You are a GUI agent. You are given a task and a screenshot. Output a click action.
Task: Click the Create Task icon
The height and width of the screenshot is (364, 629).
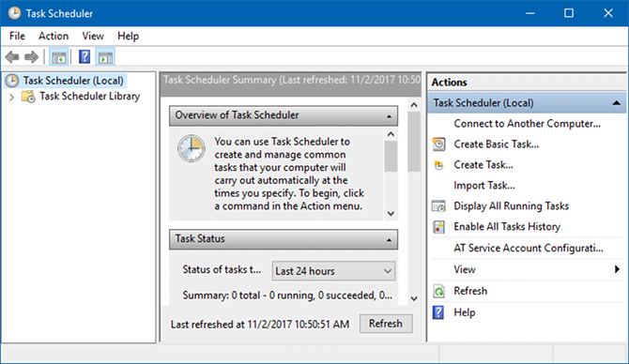(438, 165)
